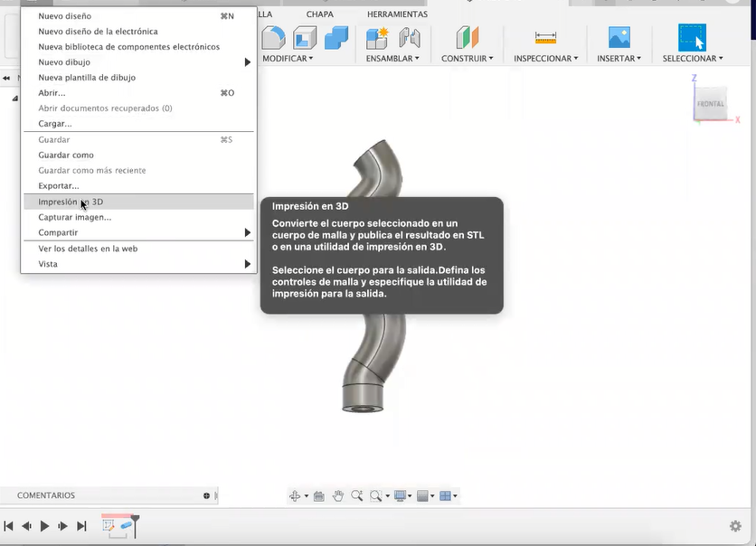Expand the INSERTAR dropdown
Viewport: 756px width, 546px height.
619,59
